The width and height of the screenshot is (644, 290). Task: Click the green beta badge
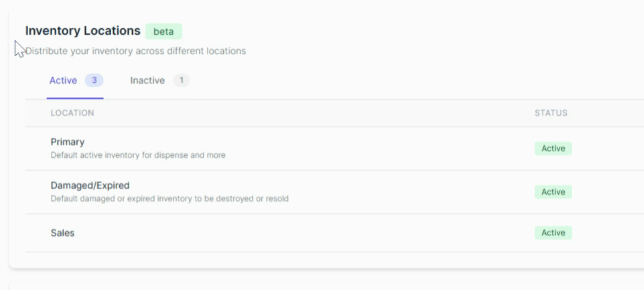click(x=164, y=31)
